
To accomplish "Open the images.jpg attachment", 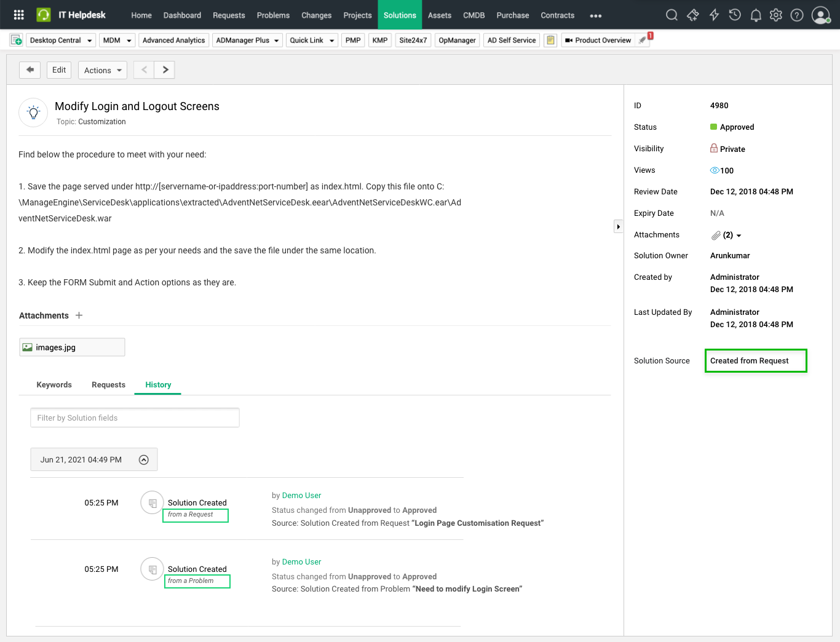I will (x=56, y=347).
